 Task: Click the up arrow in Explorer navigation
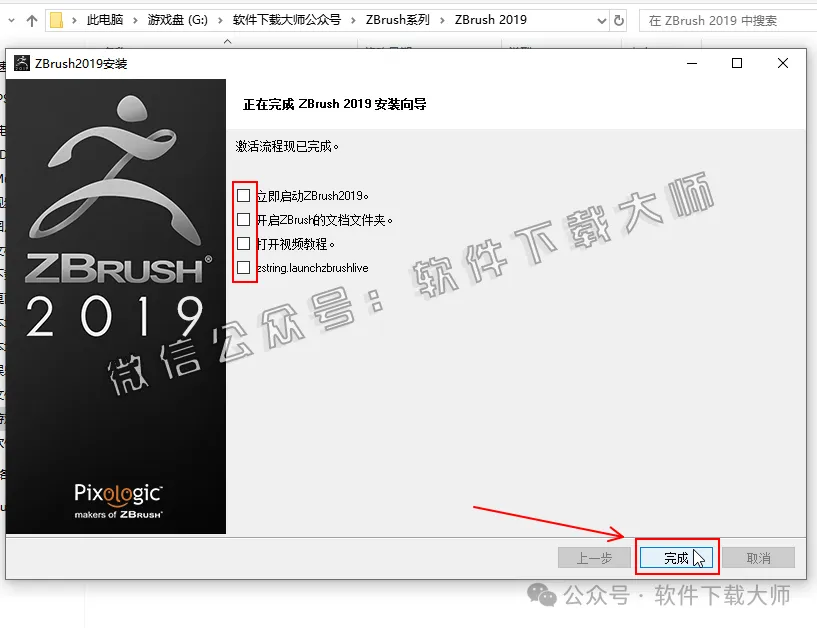(31, 20)
